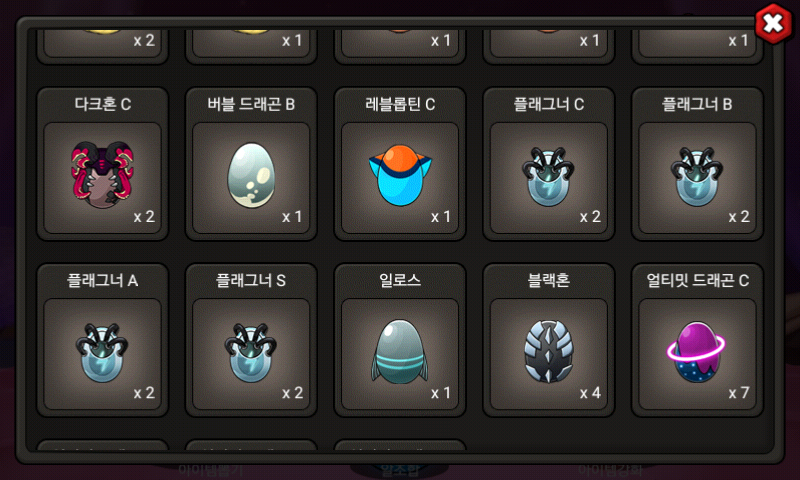Click the 블랙혼 name label
This screenshot has height=480, width=800.
(x=548, y=280)
